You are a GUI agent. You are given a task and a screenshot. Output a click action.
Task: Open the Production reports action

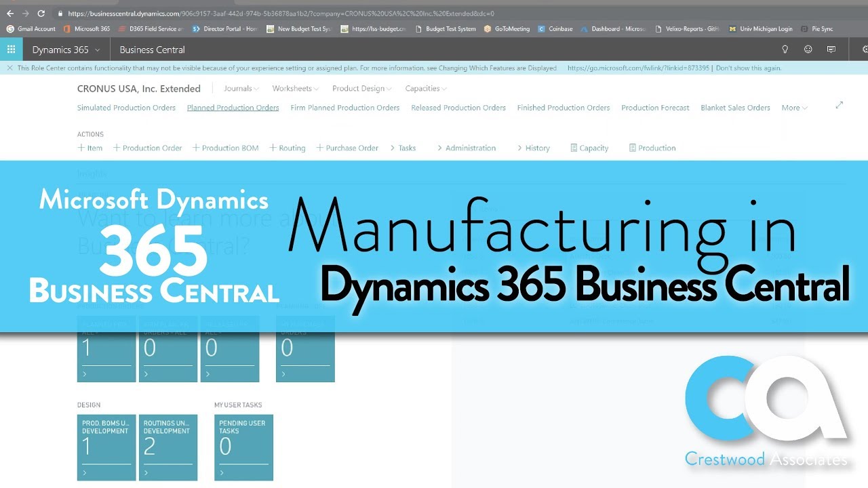click(x=652, y=148)
